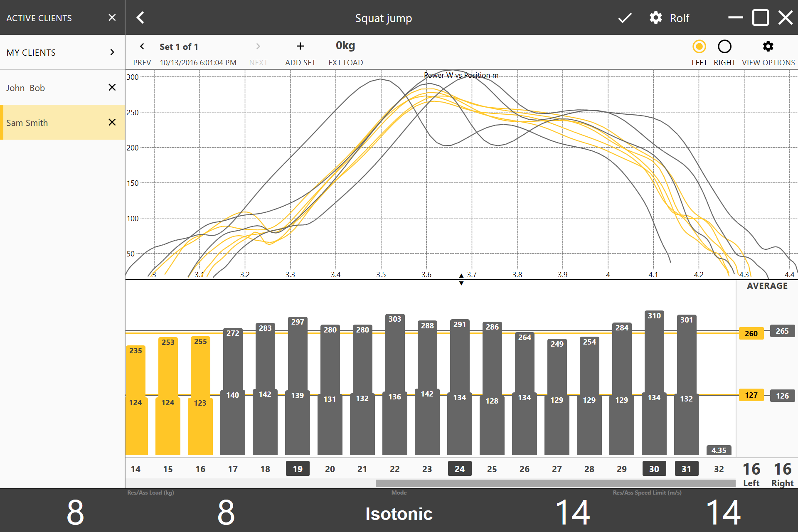Open settings gear next to Rolf
798x532 pixels.
coord(656,18)
